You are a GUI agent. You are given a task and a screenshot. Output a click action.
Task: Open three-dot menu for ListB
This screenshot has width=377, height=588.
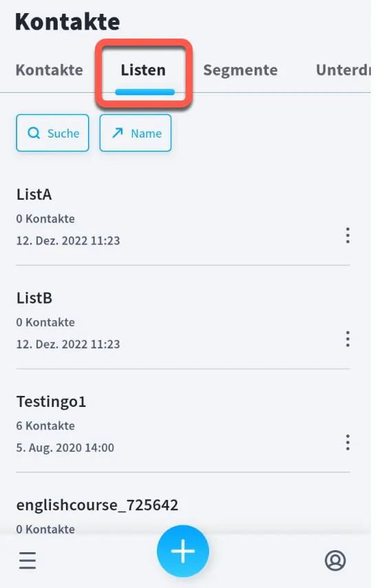(x=348, y=339)
